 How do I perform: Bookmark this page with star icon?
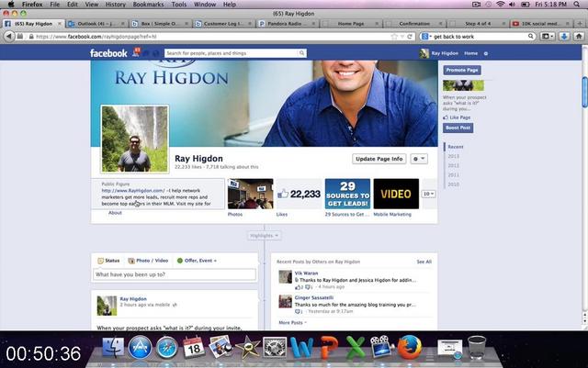pyautogui.click(x=394, y=37)
